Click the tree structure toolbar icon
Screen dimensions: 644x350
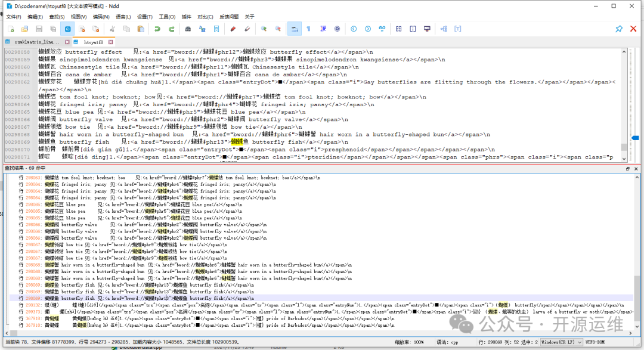click(x=444, y=29)
